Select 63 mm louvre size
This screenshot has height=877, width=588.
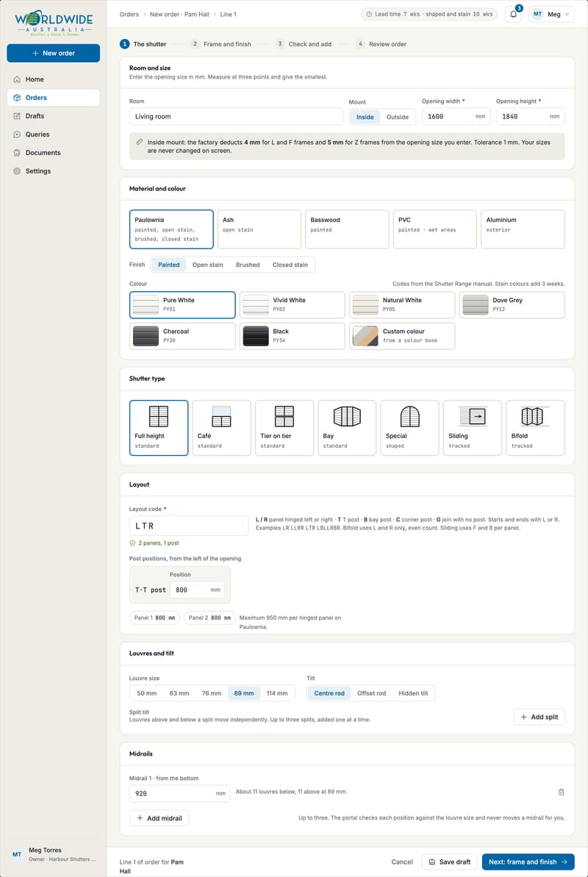tap(179, 693)
